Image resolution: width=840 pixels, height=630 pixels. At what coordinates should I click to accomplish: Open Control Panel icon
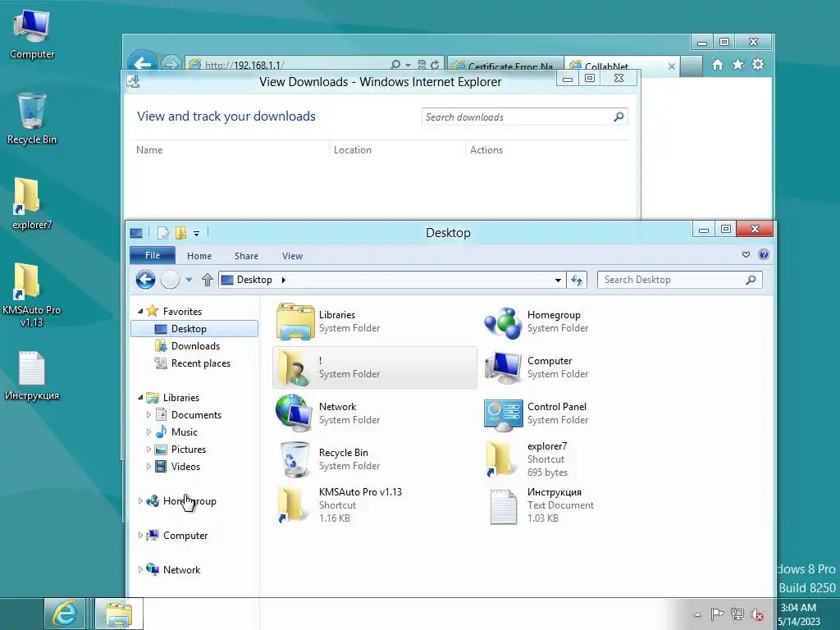503,413
